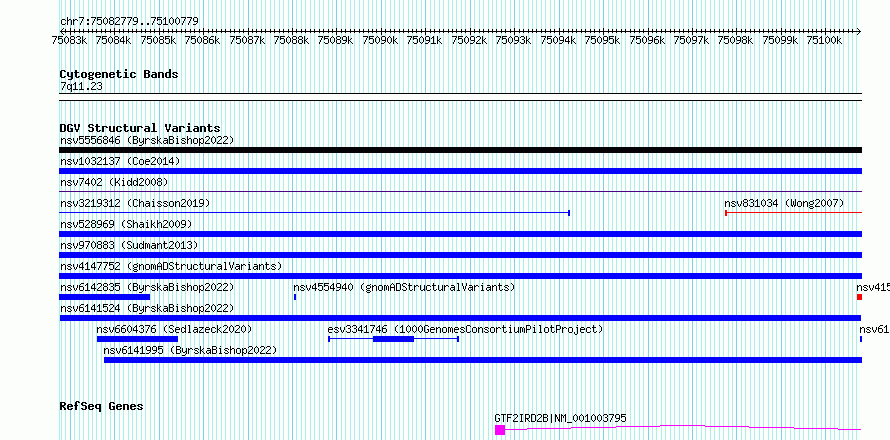890x440 pixels.
Task: Click the chr7:75082779..75100779 coordinate label
Action: 129,22
